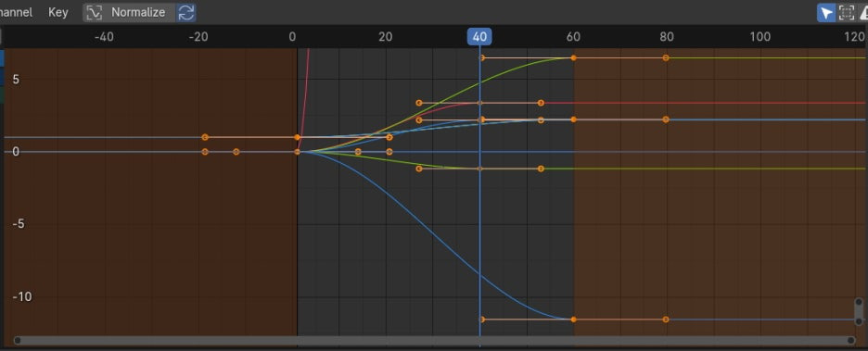Select the frame 1 keyframe at value 1
The width and height of the screenshot is (868, 351).
pyautogui.click(x=298, y=137)
